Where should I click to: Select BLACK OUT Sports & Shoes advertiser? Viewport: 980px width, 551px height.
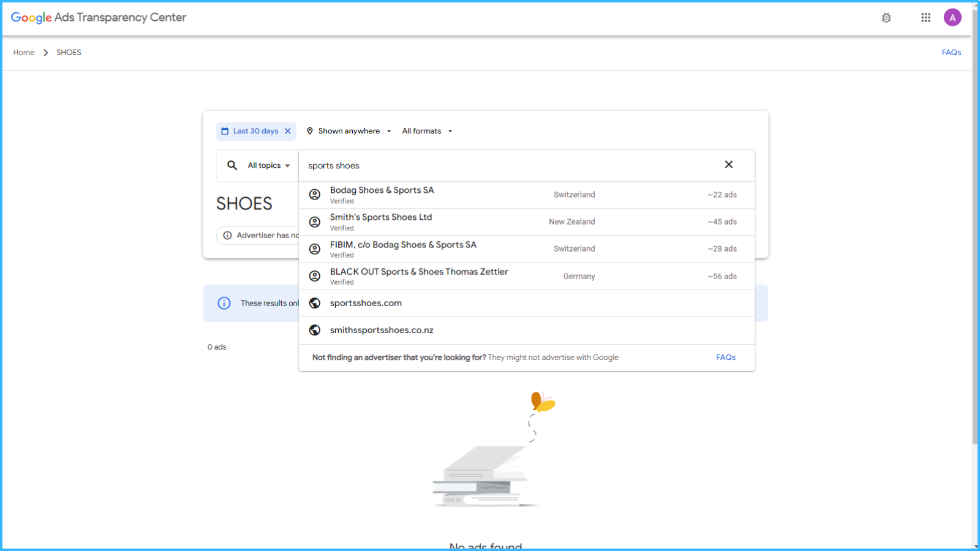[527, 276]
